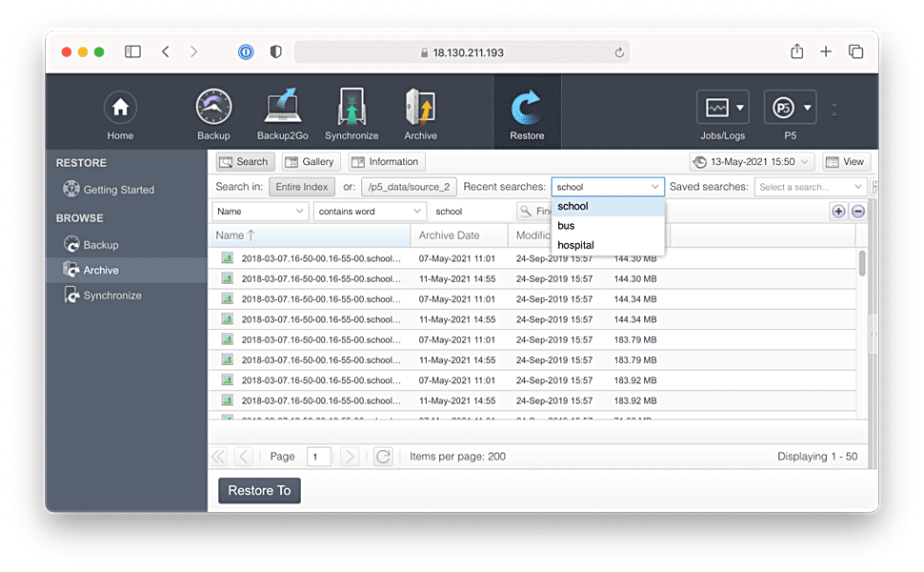Screen dimensions: 924x572
Task: Select the Synchronize module icon
Action: [x=352, y=108]
